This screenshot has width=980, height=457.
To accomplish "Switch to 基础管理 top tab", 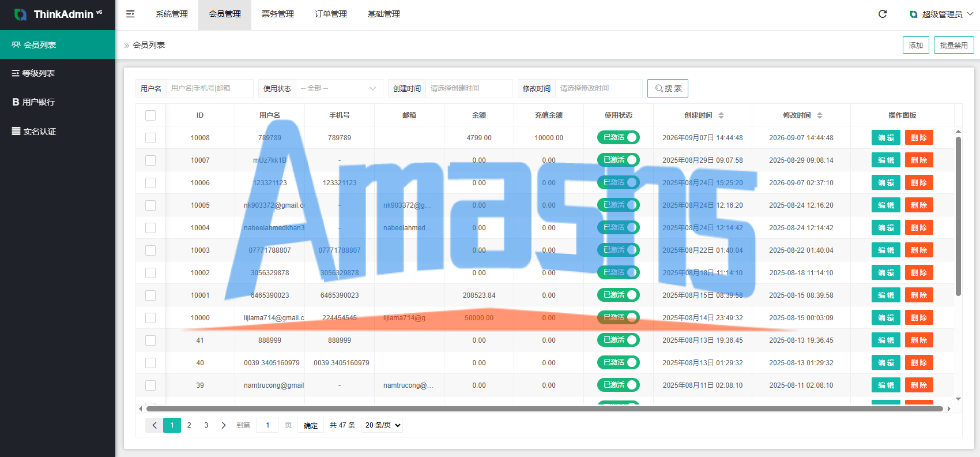I will [x=384, y=14].
